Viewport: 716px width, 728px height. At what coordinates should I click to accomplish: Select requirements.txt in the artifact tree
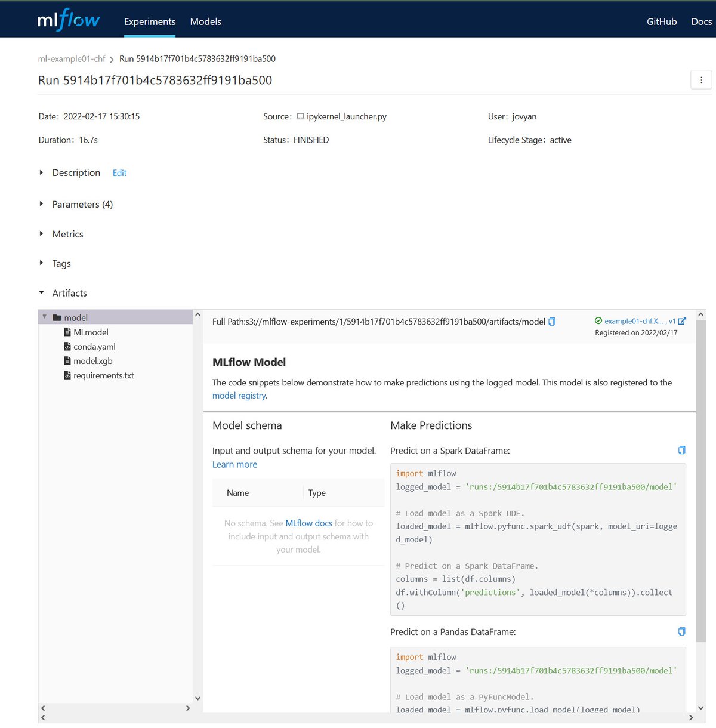(104, 375)
